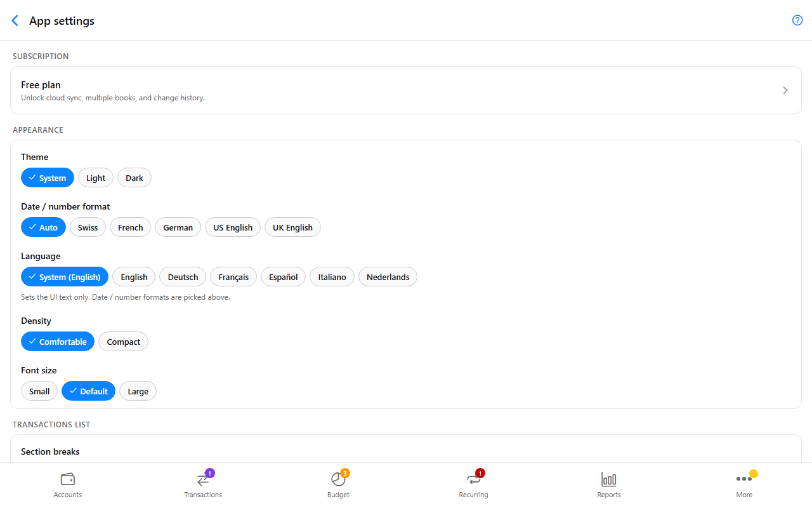Image resolution: width=812 pixels, height=508 pixels.
Task: Set language to Español
Action: pos(283,277)
